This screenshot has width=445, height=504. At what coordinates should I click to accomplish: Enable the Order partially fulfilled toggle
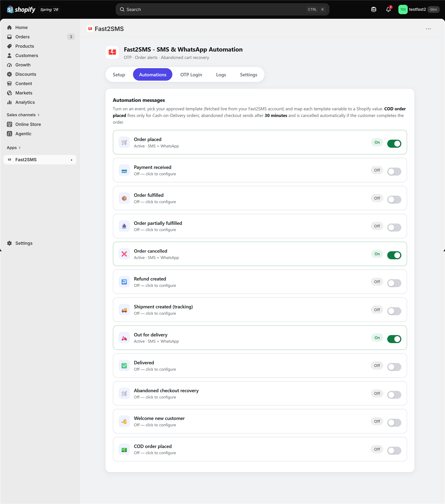[394, 227]
